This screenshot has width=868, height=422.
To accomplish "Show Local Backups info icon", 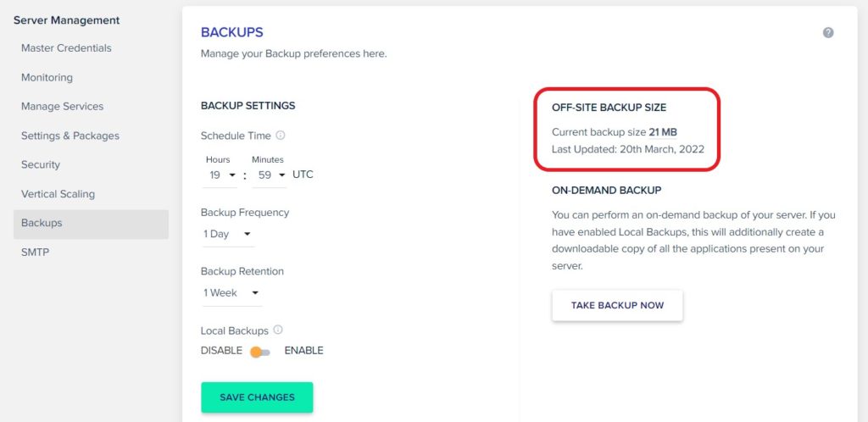I will coord(278,330).
